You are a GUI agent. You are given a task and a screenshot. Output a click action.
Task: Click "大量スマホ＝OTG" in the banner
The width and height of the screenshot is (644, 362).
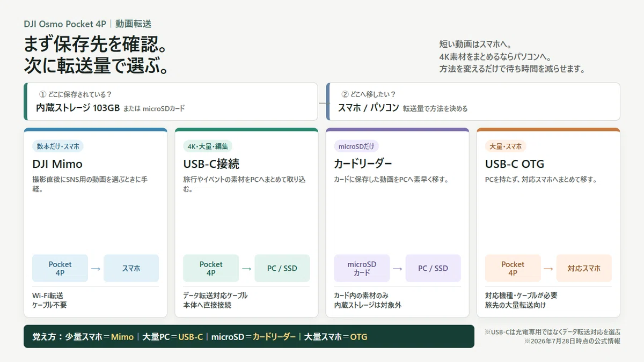click(335, 337)
